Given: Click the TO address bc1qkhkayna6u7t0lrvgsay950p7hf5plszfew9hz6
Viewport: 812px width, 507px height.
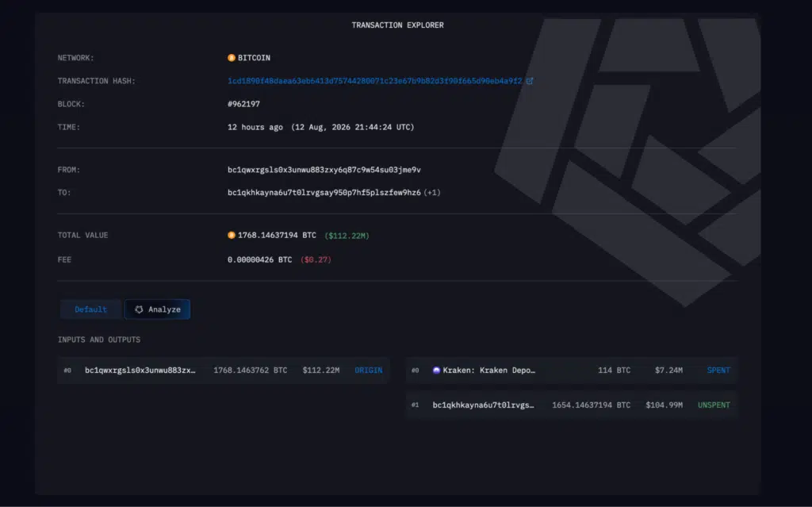Looking at the screenshot, I should (x=324, y=192).
